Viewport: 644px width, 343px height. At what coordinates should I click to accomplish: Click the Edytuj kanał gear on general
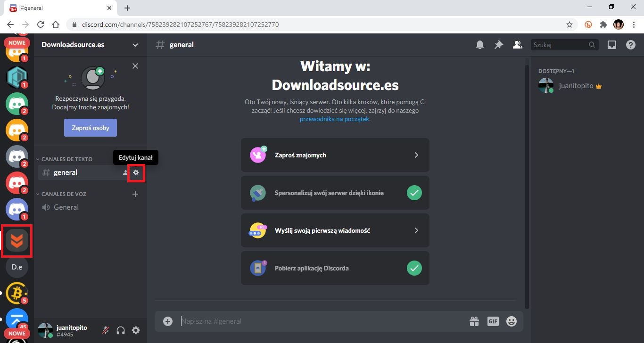[136, 172]
